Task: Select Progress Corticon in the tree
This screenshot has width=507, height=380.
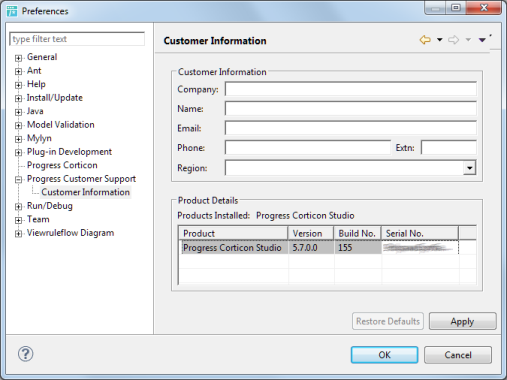Action: tap(62, 165)
